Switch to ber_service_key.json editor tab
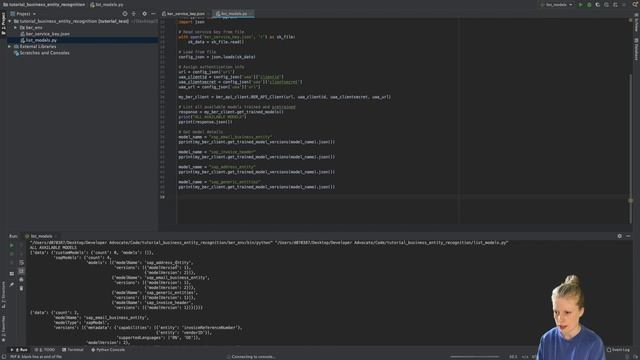The image size is (640, 360). tap(183, 14)
